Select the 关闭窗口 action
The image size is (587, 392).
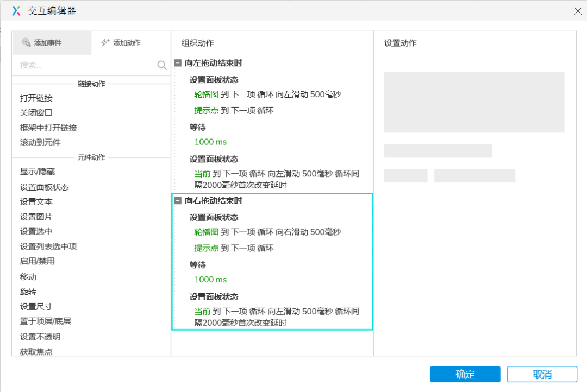pos(36,112)
